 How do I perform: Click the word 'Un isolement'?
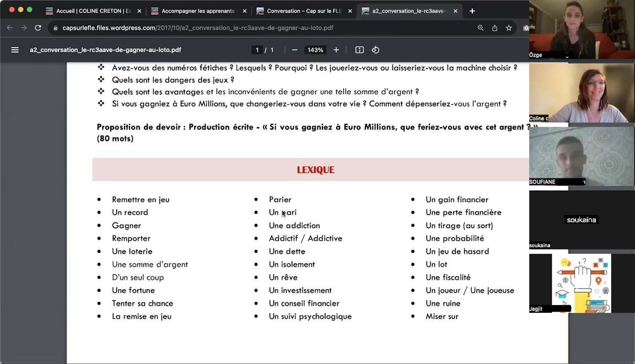[x=292, y=264]
